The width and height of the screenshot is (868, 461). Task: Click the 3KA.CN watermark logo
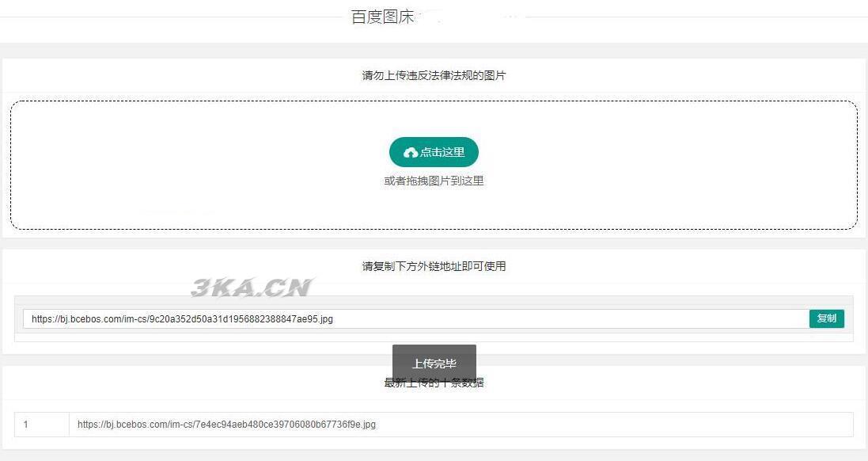coord(252,287)
